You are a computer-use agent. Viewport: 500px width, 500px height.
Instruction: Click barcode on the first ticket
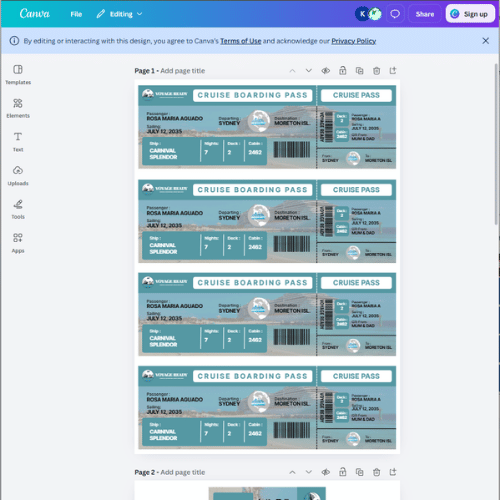click(x=292, y=149)
